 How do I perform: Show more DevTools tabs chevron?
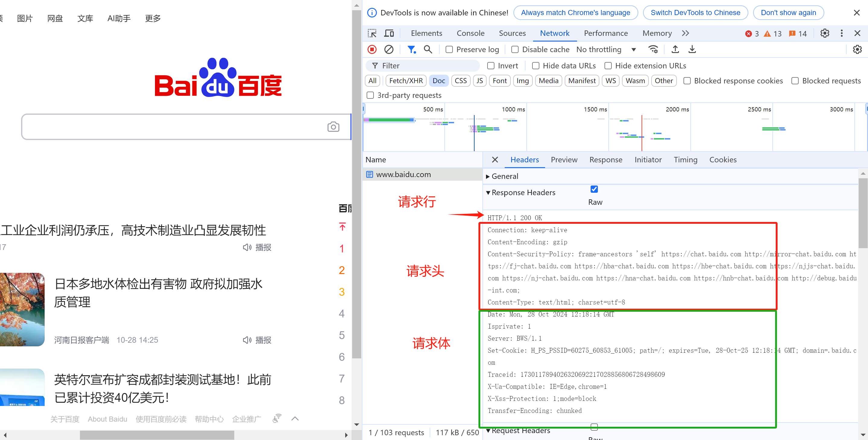pyautogui.click(x=685, y=33)
